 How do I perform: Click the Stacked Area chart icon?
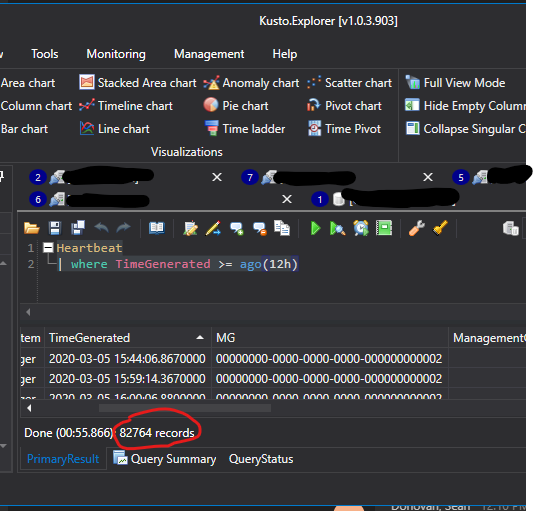pos(87,83)
